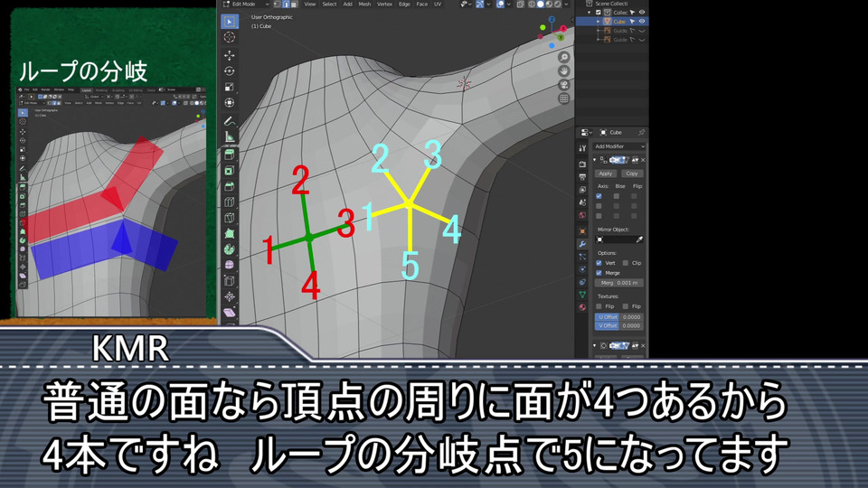Select the Knife tool
This screenshot has height=488, width=868.
pyautogui.click(x=229, y=218)
